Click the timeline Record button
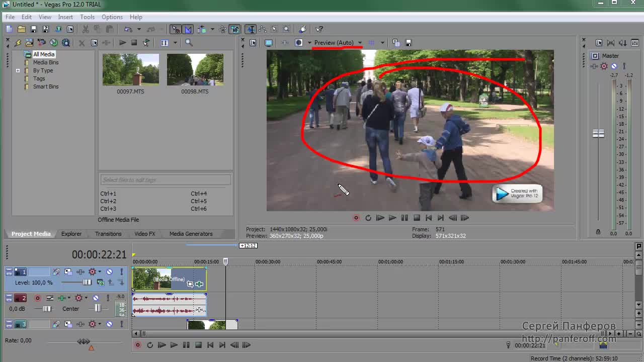Screen dimensions: 644x362 pyautogui.click(x=138, y=345)
